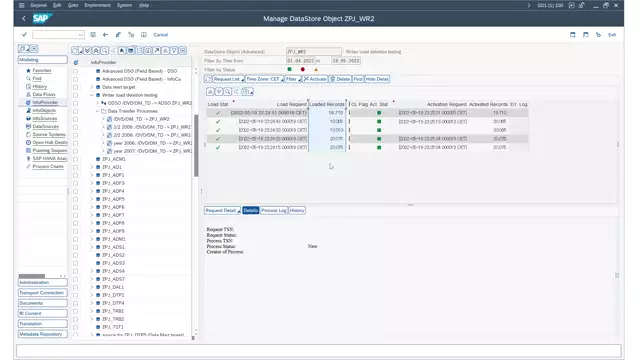The height and width of the screenshot is (360, 640).
Task: Click the collapse-all icon in tree toolbar
Action: pyautogui.click(x=96, y=51)
